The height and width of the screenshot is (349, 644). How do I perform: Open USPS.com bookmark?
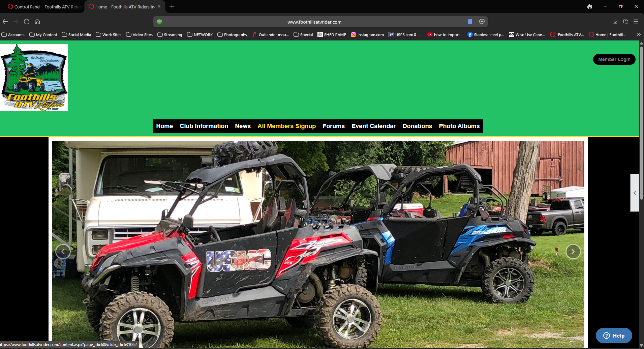[405, 34]
